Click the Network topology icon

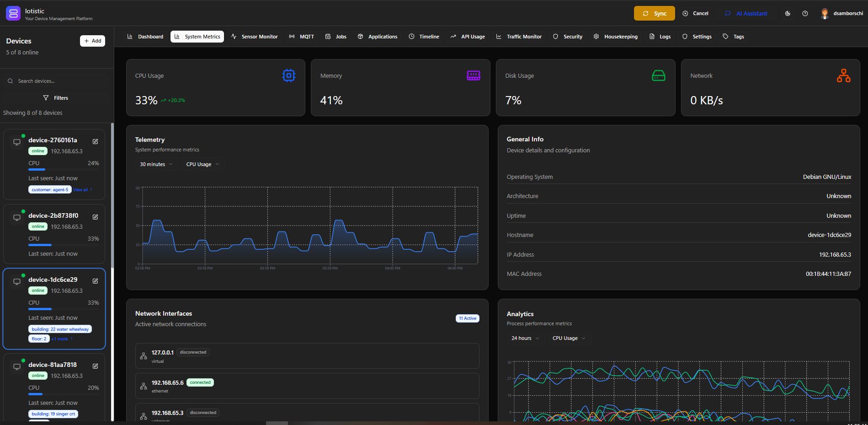843,75
